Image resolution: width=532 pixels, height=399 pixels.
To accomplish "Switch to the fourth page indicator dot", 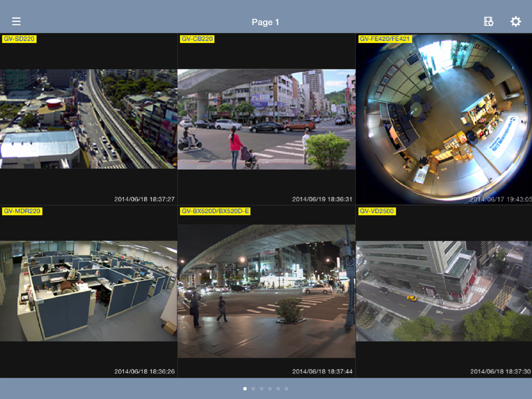I will coord(270,389).
